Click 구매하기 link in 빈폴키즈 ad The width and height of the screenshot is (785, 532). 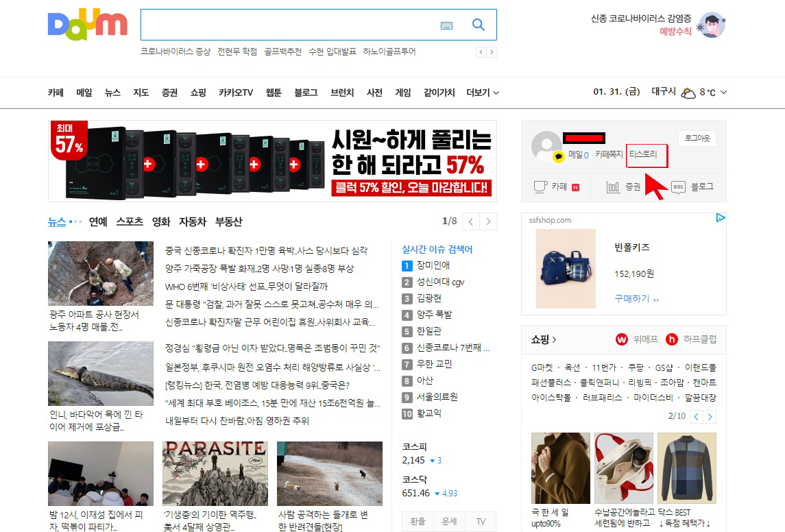click(x=636, y=299)
